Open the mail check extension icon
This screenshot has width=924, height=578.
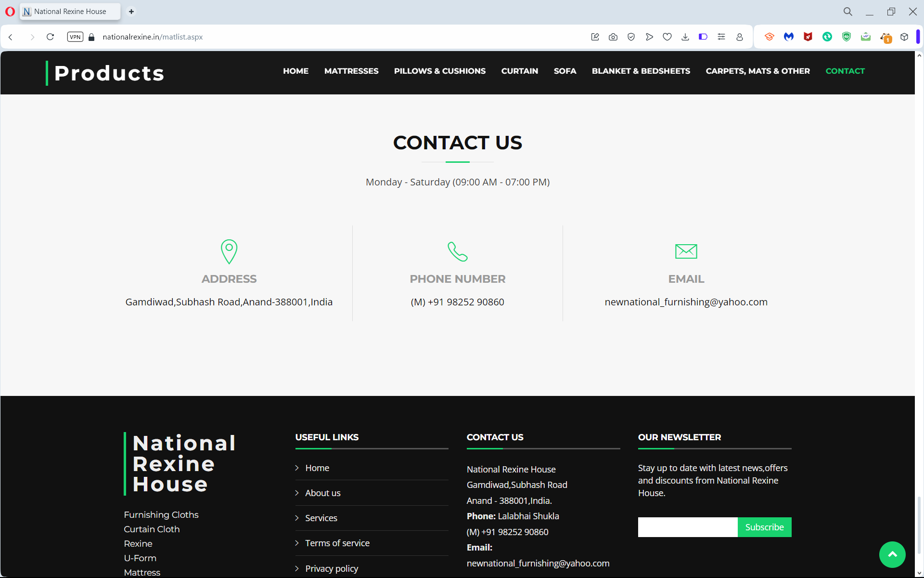[866, 37]
